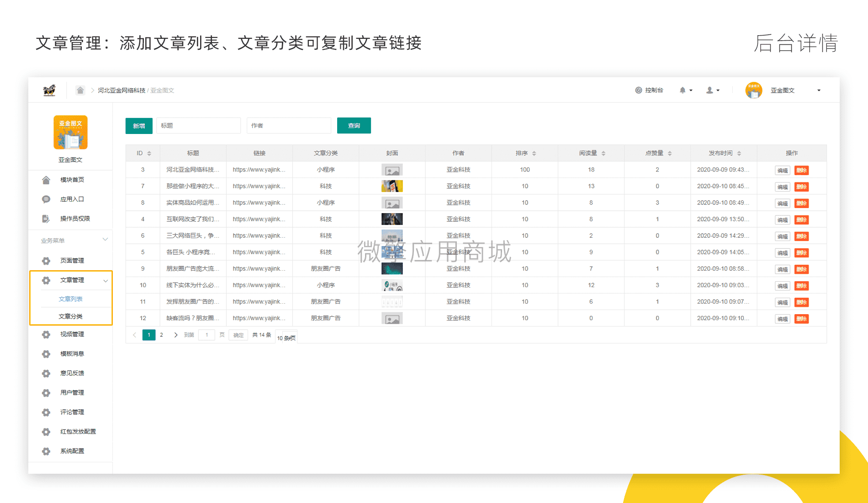Expand the 亚金图文 account dropdown arrow
The image size is (868, 503).
[x=819, y=91]
